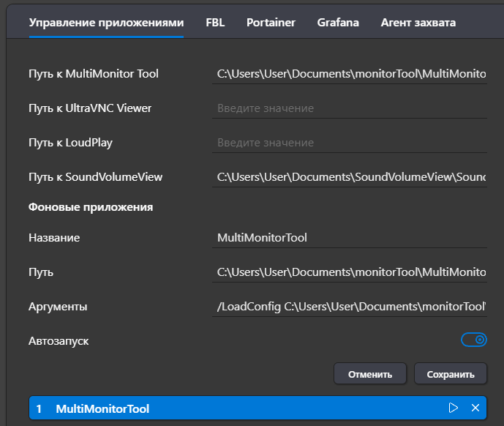Click the Аргументы label
504x426 pixels.
tap(58, 307)
